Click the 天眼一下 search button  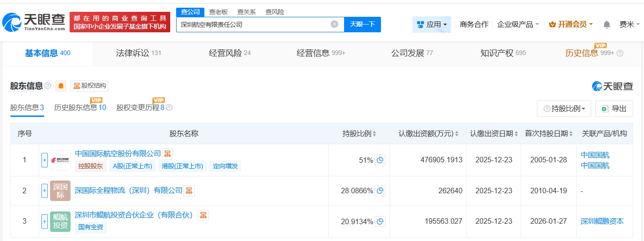pos(362,25)
